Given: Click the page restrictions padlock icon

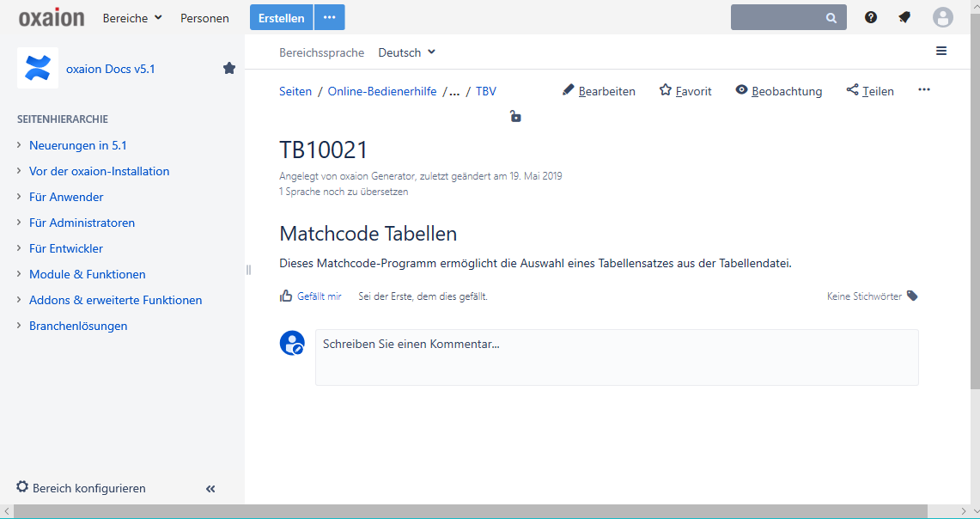Looking at the screenshot, I should 515,117.
